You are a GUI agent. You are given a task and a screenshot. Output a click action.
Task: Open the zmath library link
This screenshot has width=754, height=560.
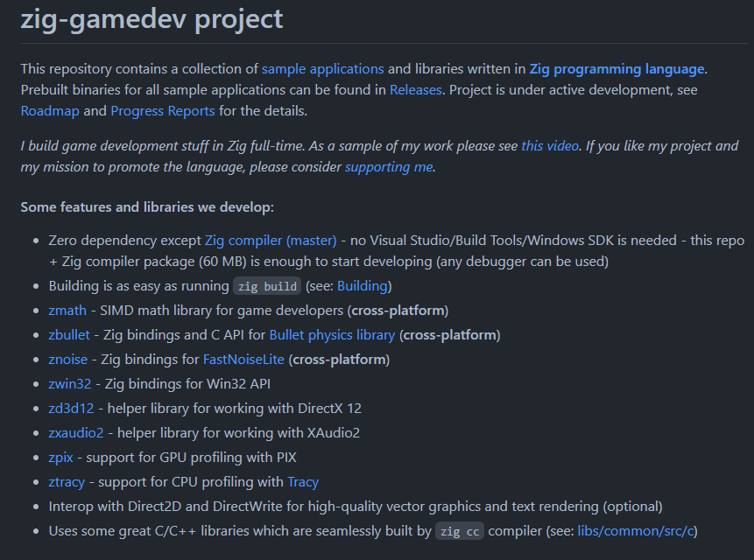tap(67, 310)
